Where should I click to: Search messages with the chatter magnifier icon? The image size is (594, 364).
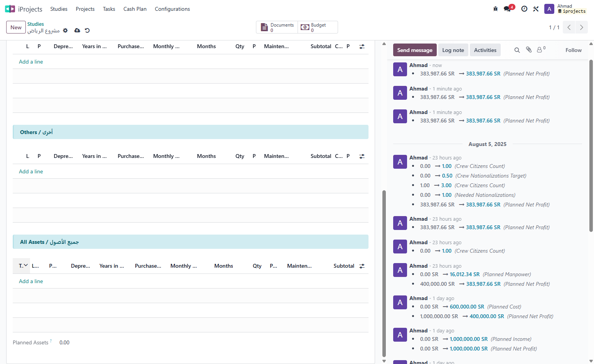(x=517, y=50)
